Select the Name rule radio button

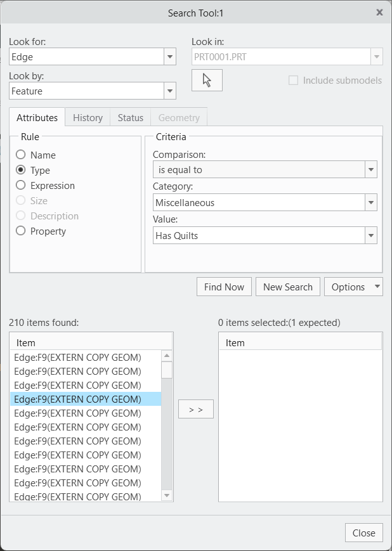coord(21,155)
